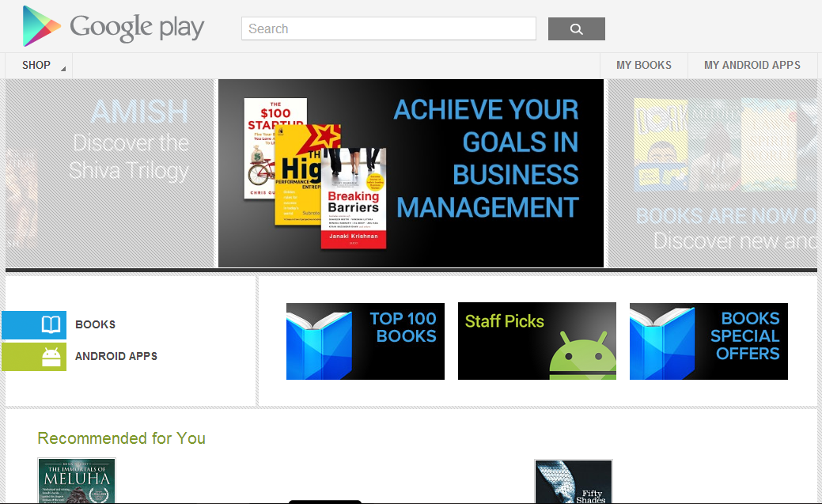This screenshot has width=822, height=504.
Task: Focus the Search input field
Action: point(388,28)
